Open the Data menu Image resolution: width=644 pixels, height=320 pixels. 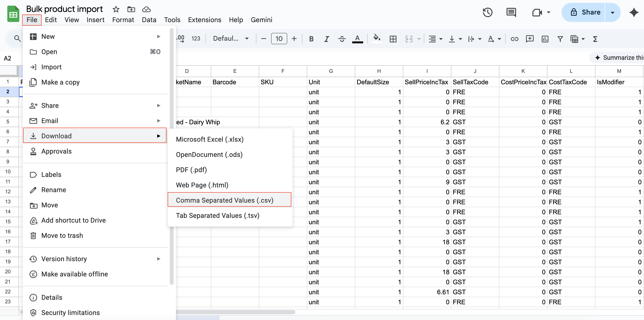pos(149,20)
